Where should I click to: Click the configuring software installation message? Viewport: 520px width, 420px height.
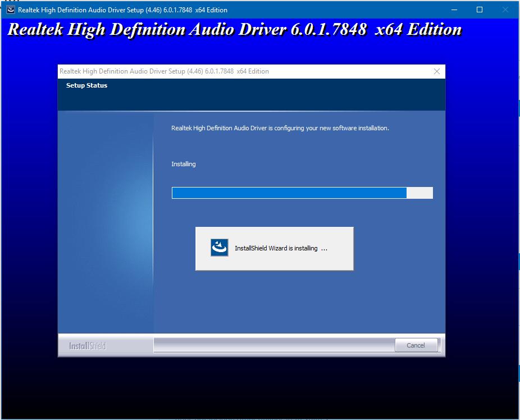pos(280,128)
